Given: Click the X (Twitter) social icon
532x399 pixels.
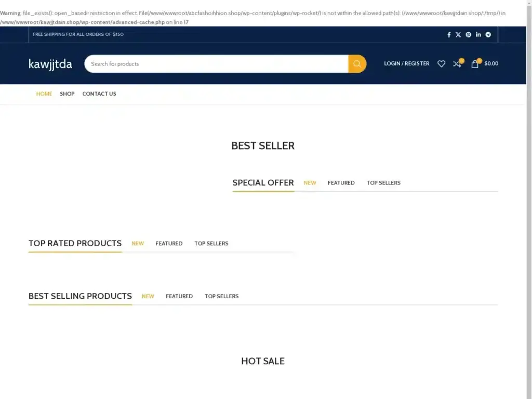Looking at the screenshot, I should click(458, 34).
